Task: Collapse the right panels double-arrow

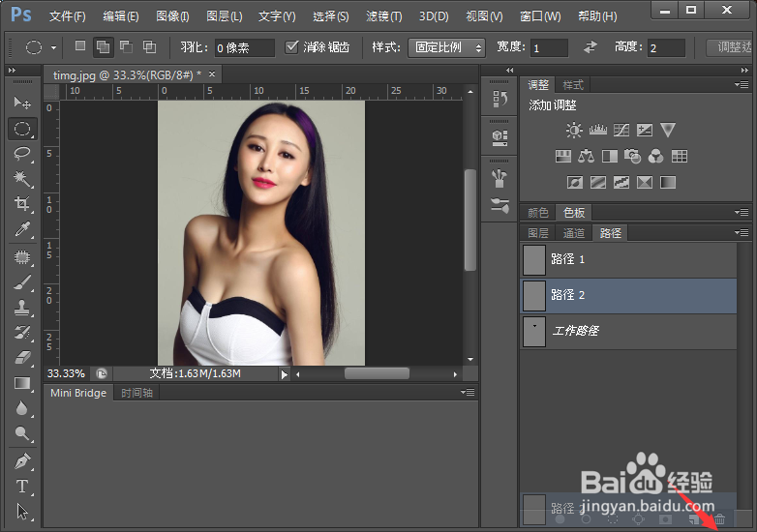Action: click(744, 71)
